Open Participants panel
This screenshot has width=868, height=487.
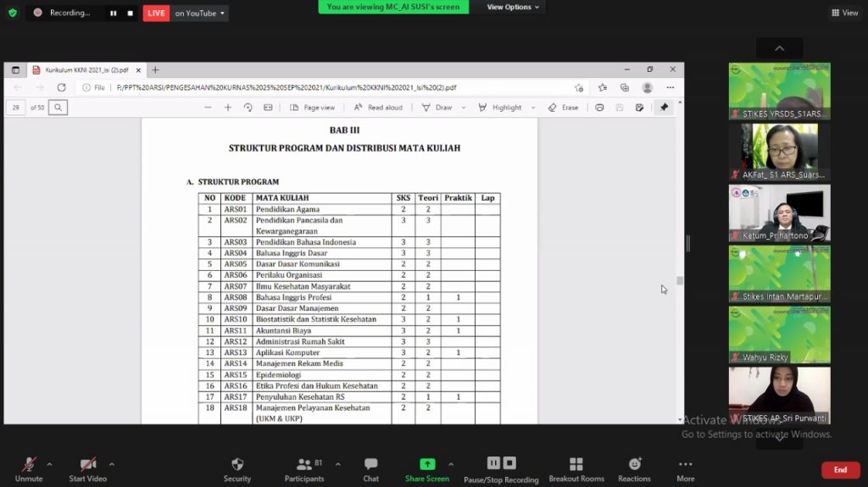[x=304, y=468]
